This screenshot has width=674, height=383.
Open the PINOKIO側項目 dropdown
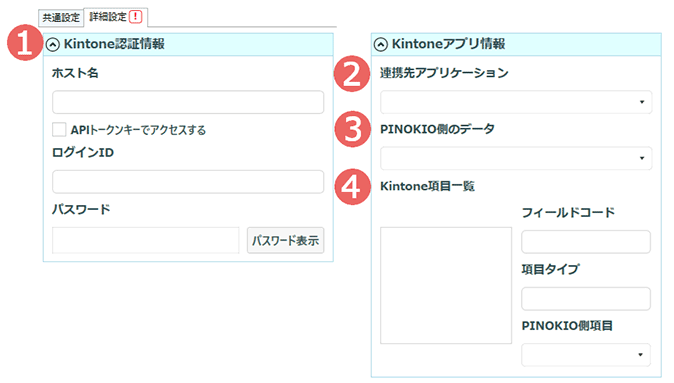(586, 355)
